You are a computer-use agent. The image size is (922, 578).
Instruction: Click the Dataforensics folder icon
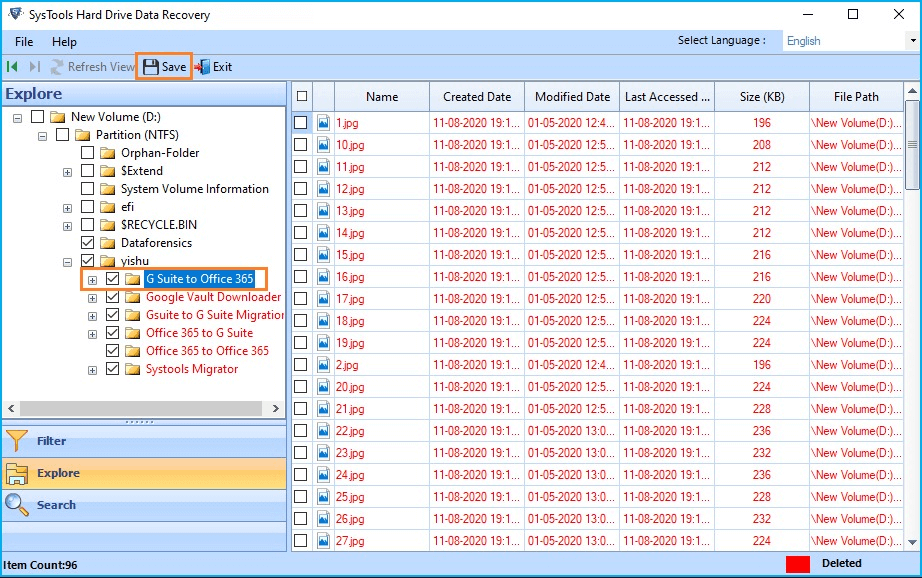point(108,243)
